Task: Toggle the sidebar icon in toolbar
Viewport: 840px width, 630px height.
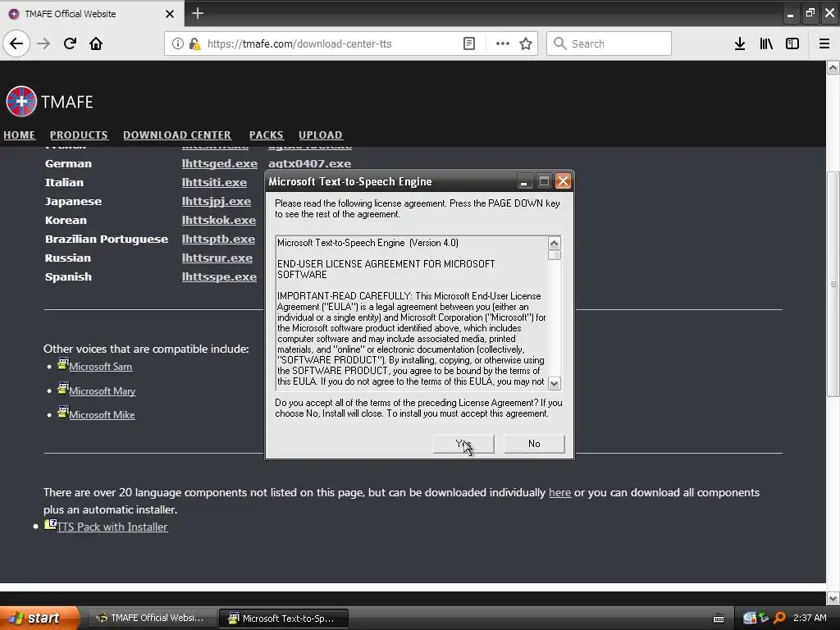Action: coord(792,43)
